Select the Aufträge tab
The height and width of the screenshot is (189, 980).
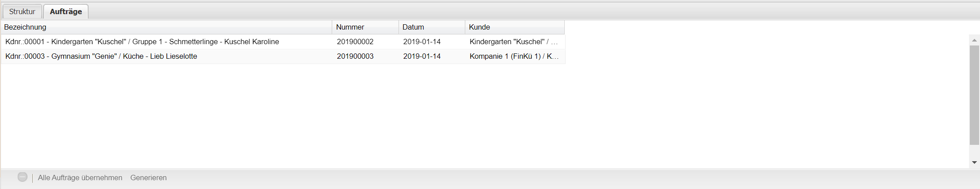coord(66,11)
